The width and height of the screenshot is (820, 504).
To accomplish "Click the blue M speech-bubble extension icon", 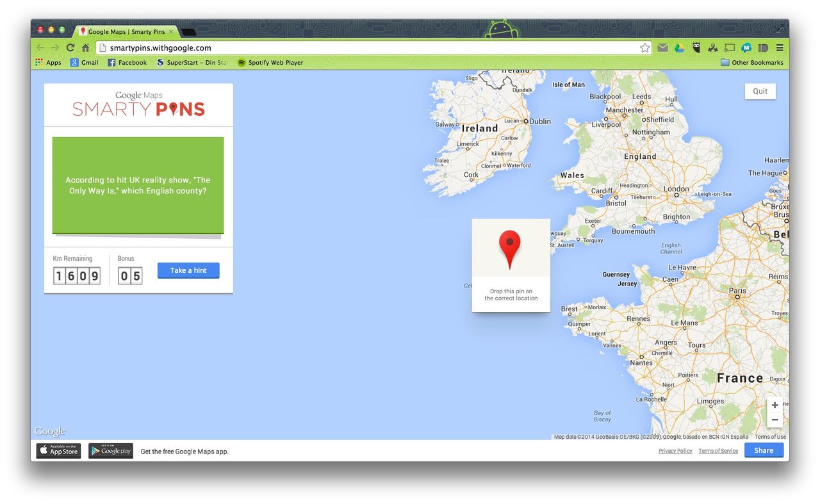I will pyautogui.click(x=746, y=48).
